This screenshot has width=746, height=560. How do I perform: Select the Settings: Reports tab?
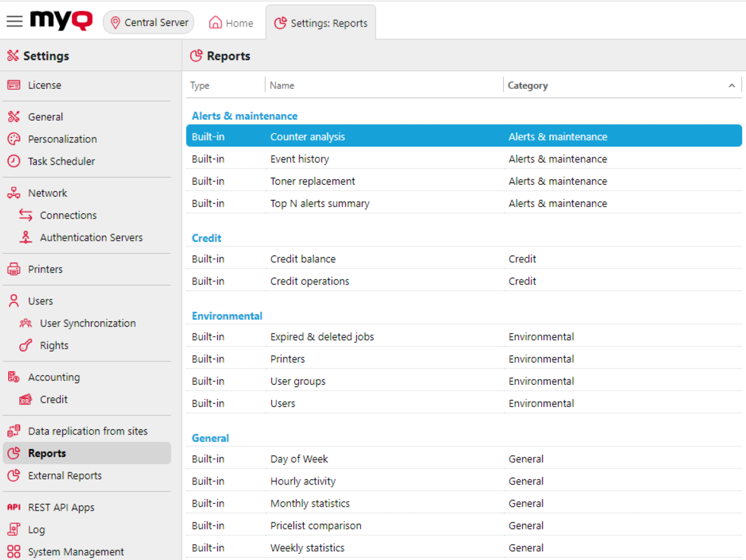321,22
